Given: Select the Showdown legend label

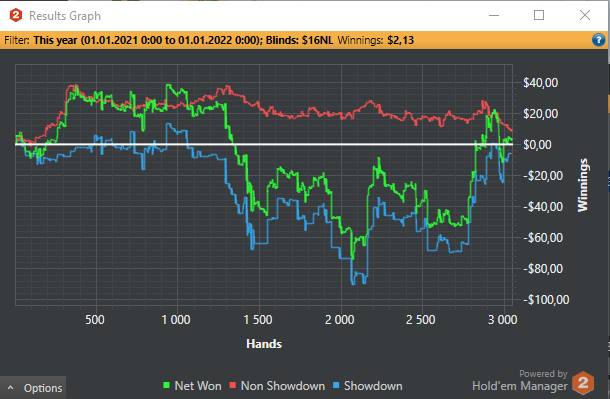Looking at the screenshot, I should point(373,386).
